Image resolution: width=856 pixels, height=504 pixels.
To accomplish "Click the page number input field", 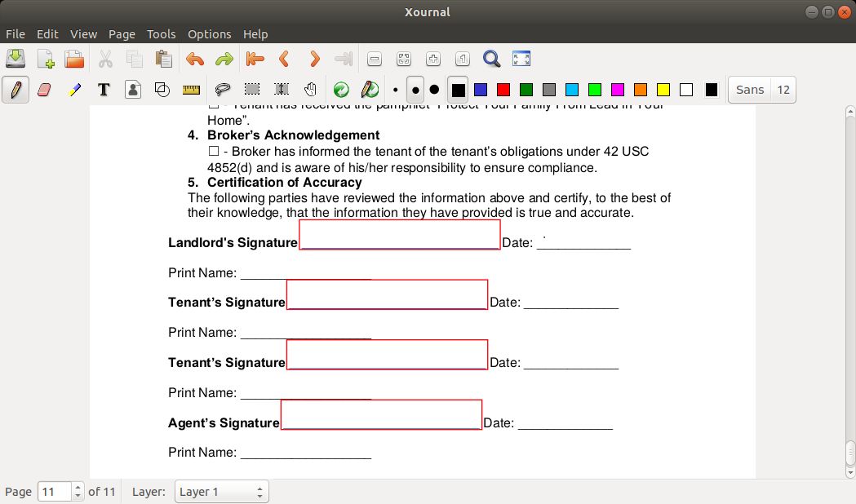I will tap(55, 492).
